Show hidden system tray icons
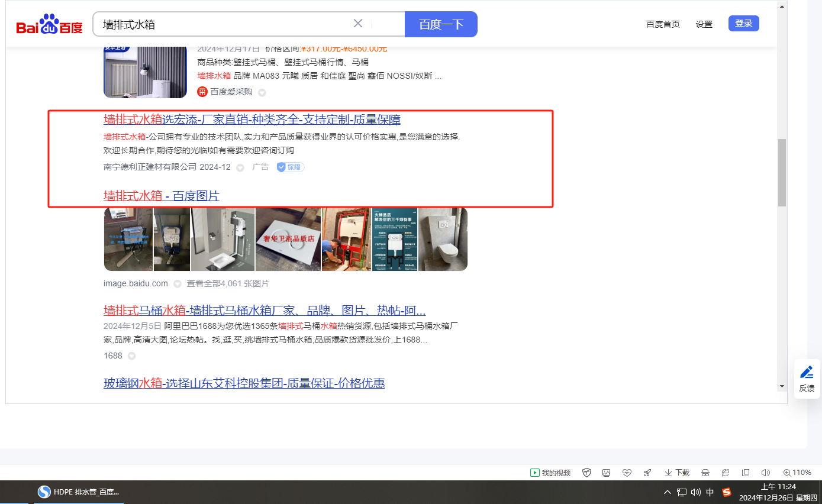822x504 pixels. tap(668, 492)
